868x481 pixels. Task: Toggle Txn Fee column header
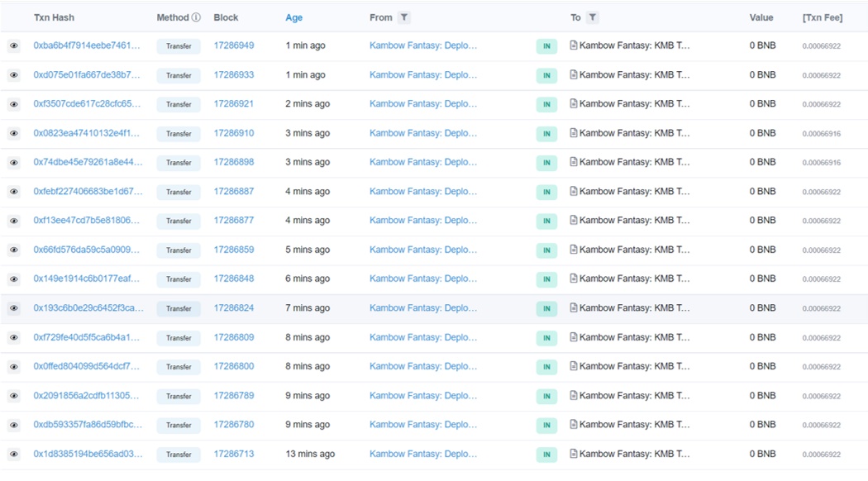823,17
